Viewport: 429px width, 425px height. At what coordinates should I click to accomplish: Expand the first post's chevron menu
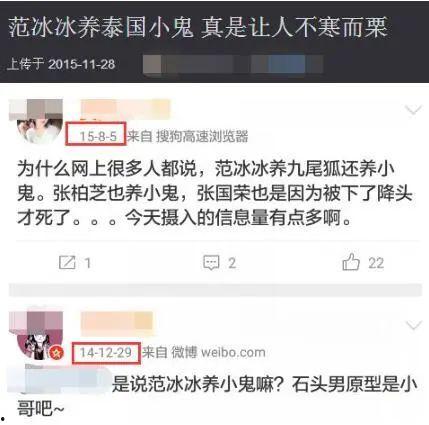click(x=413, y=110)
